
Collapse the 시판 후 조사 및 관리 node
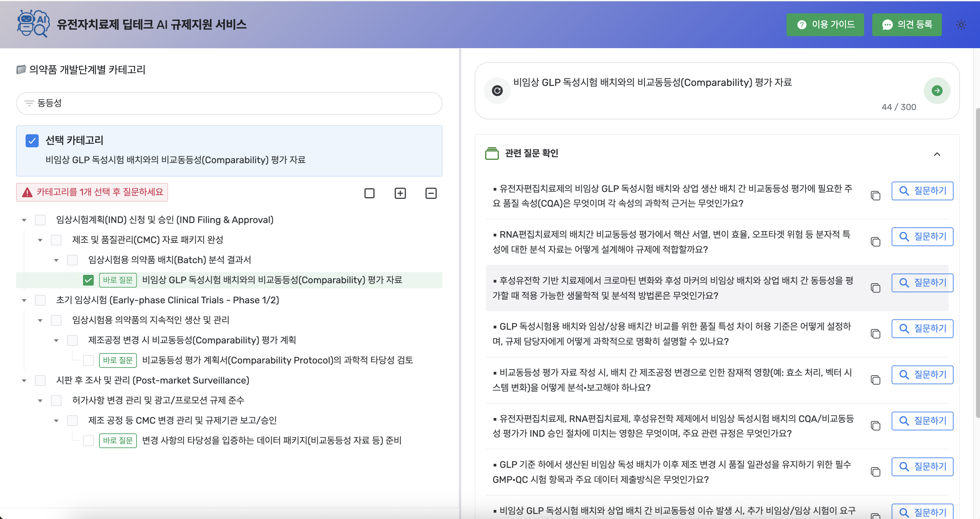point(24,381)
